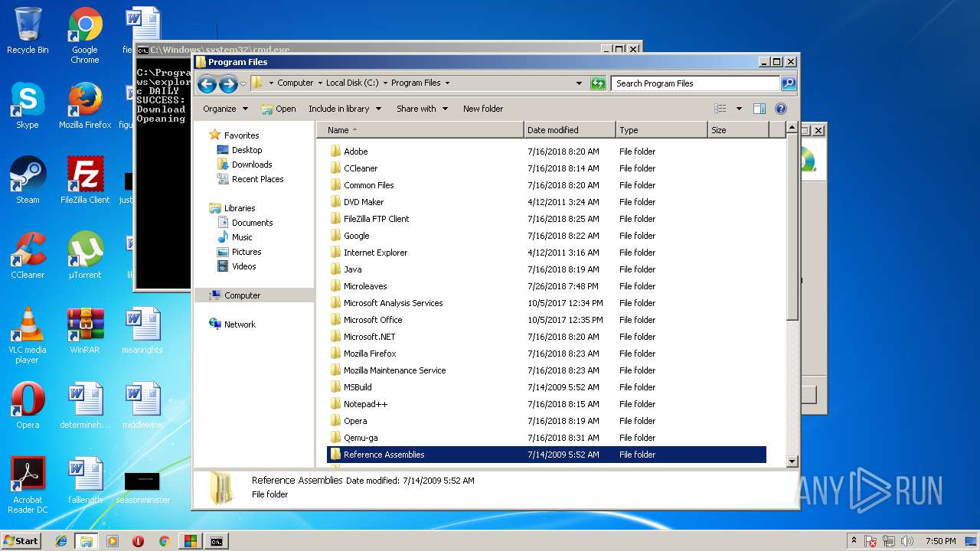Click the taskbar clock showing 7:50 PM
The image size is (980, 551).
(939, 541)
